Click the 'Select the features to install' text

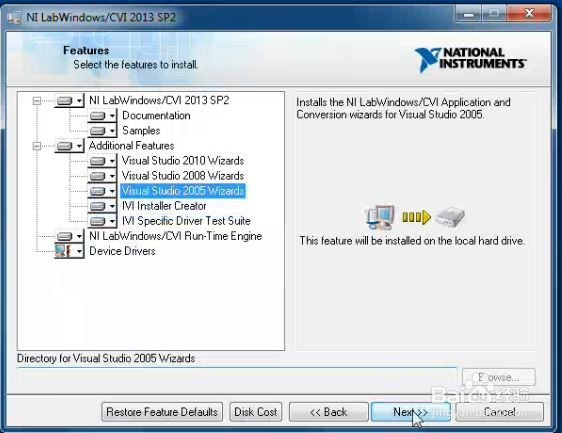coord(135,65)
